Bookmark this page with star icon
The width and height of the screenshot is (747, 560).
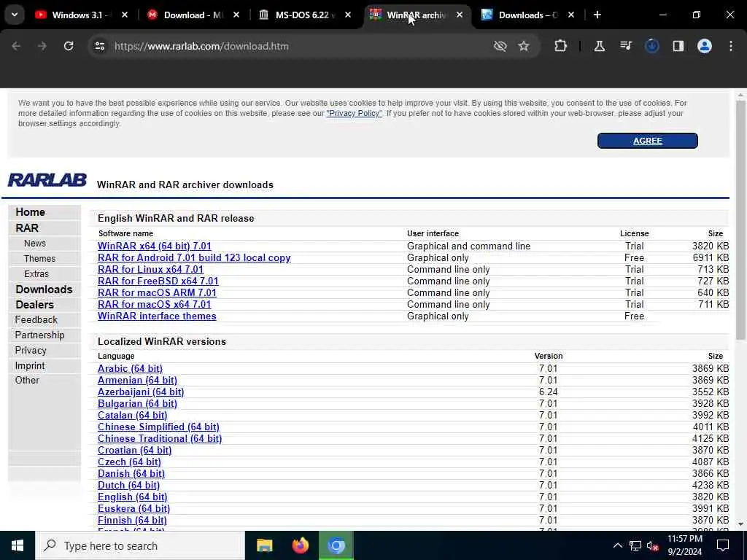(524, 46)
